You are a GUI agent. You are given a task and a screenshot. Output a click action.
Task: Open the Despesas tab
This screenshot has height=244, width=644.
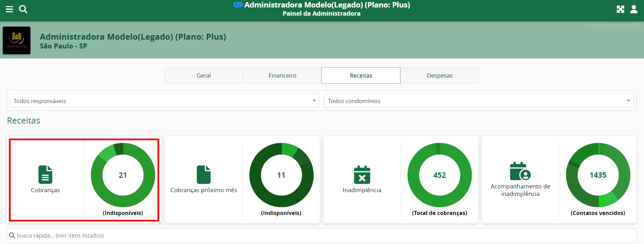tap(439, 75)
